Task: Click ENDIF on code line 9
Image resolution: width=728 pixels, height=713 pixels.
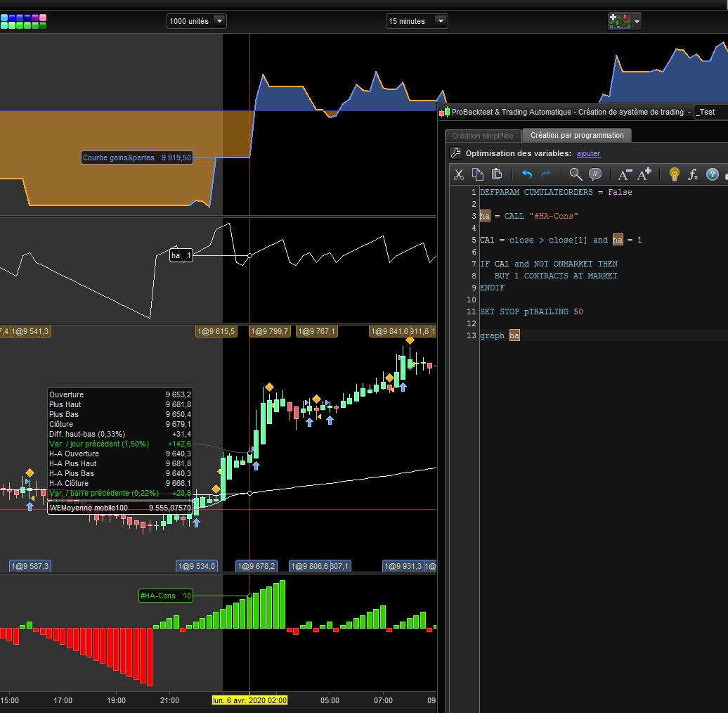Action: tap(492, 288)
